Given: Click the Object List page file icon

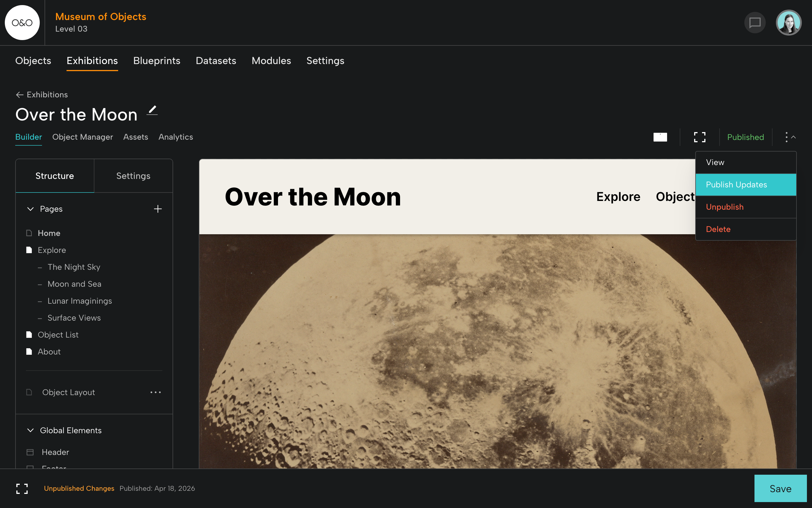Looking at the screenshot, I should (29, 335).
